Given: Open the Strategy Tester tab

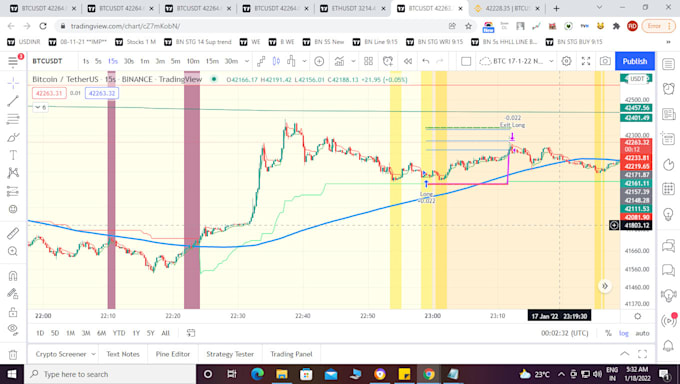Looking at the screenshot, I should click(230, 354).
